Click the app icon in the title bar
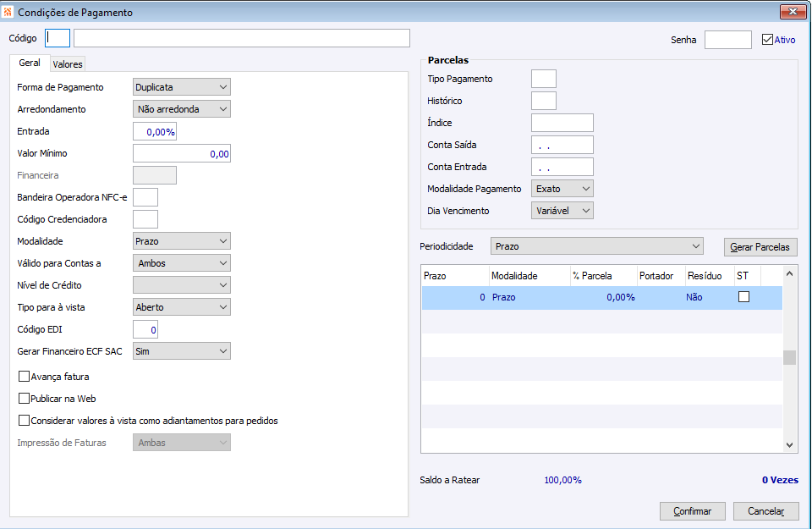812x529 pixels. [9, 13]
